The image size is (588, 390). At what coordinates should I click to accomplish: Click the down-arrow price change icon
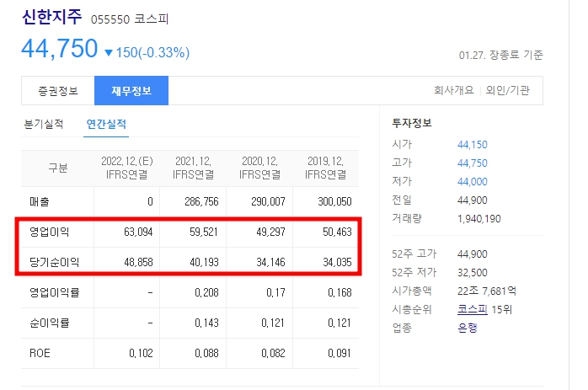[x=109, y=53]
